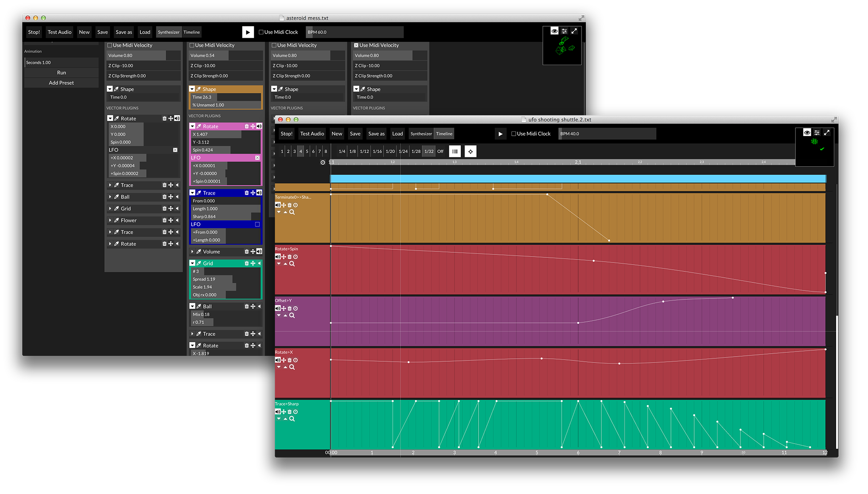Click the Add Preset button
868x494 pixels.
coord(61,83)
